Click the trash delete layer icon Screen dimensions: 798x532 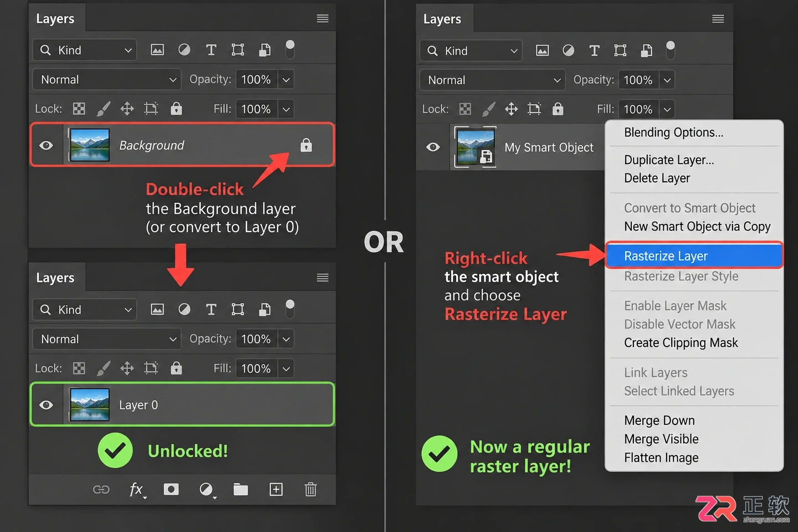point(310,489)
